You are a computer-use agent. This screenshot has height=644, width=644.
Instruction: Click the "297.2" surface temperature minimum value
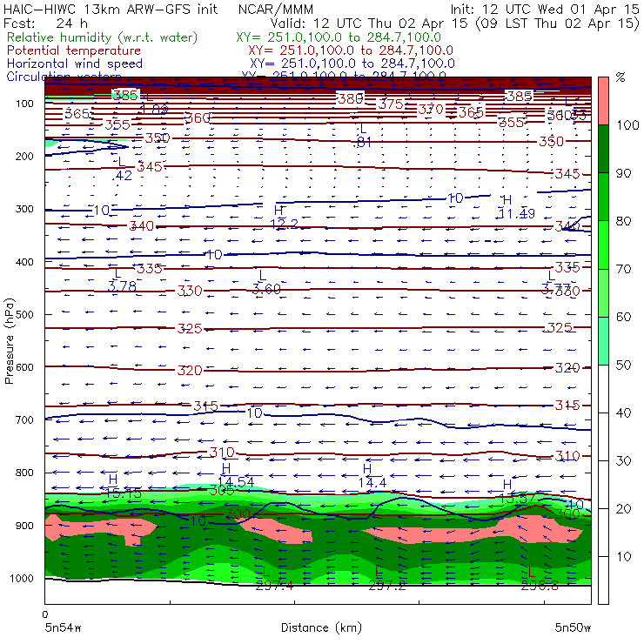tap(387, 585)
